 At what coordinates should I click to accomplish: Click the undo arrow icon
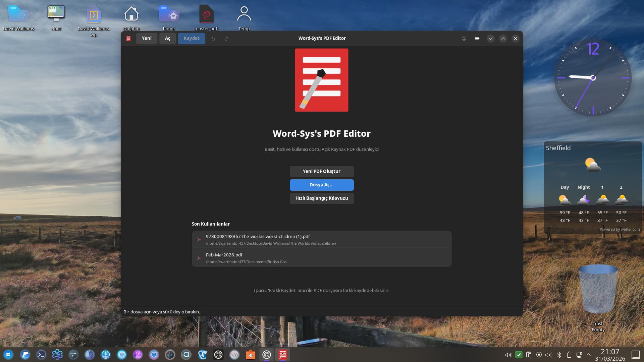point(213,39)
